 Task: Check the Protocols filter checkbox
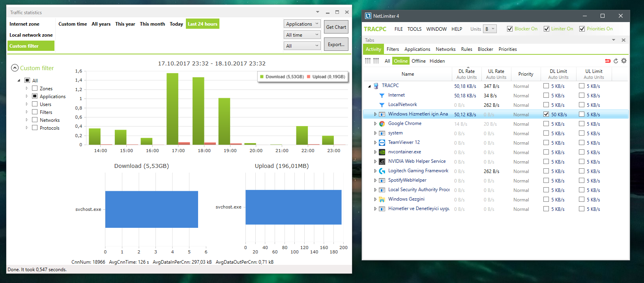point(35,128)
